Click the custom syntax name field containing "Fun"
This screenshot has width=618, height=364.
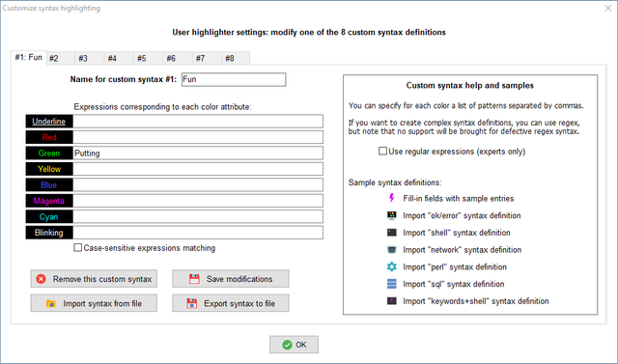[234, 79]
